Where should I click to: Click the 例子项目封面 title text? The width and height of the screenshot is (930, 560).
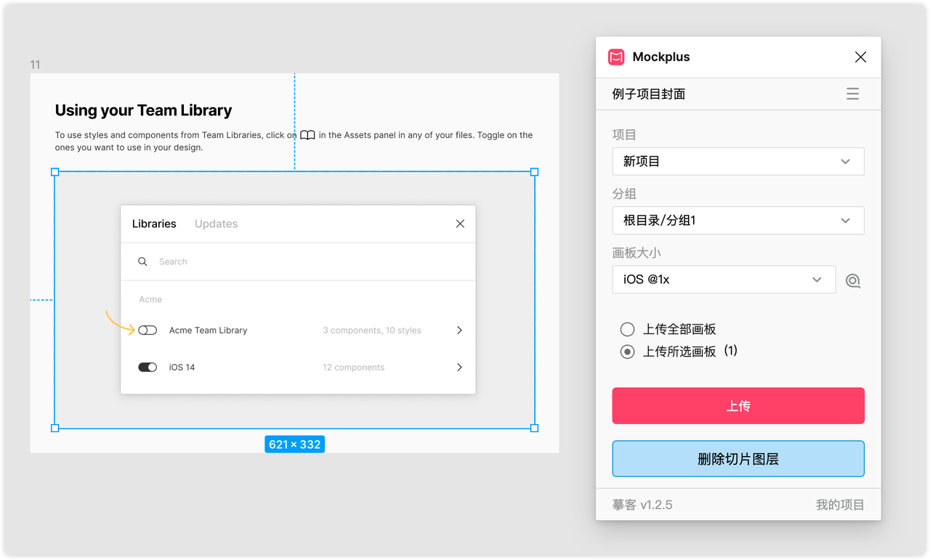(649, 94)
